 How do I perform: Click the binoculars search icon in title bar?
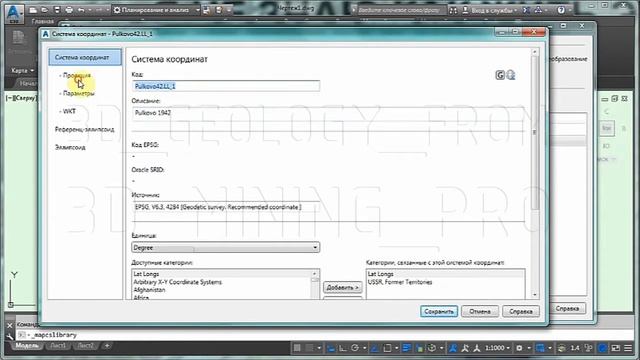click(453, 10)
